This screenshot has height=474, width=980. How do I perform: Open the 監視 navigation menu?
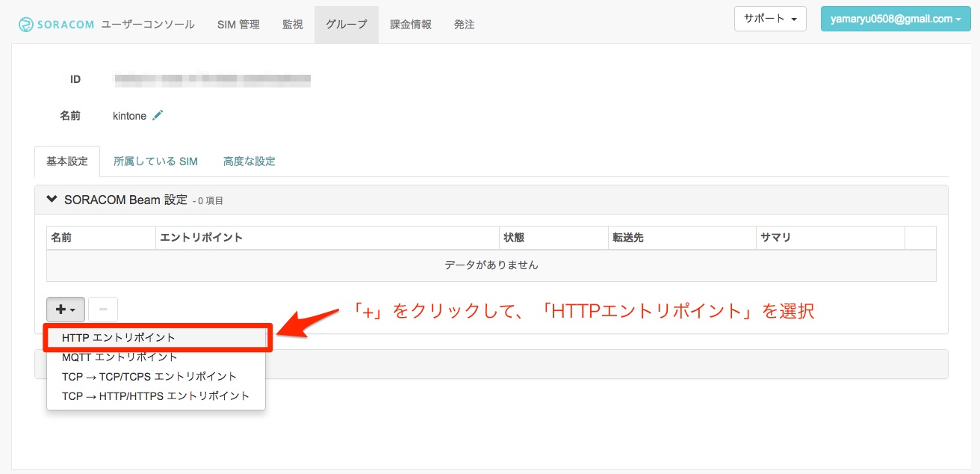click(293, 25)
